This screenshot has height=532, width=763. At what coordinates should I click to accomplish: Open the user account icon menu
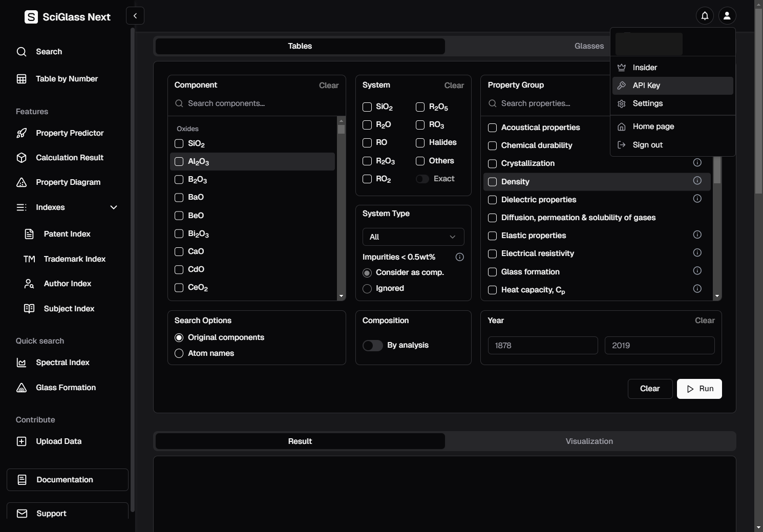[727, 16]
